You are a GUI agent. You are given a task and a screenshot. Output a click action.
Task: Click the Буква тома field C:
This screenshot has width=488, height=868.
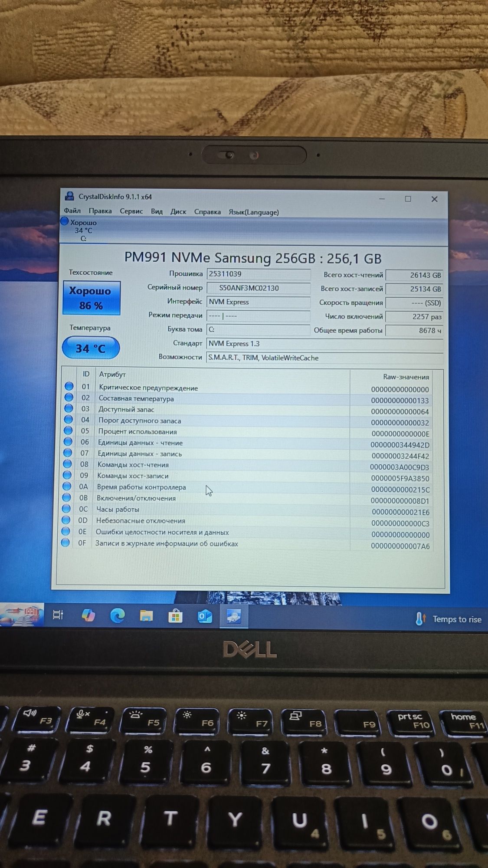[259, 329]
